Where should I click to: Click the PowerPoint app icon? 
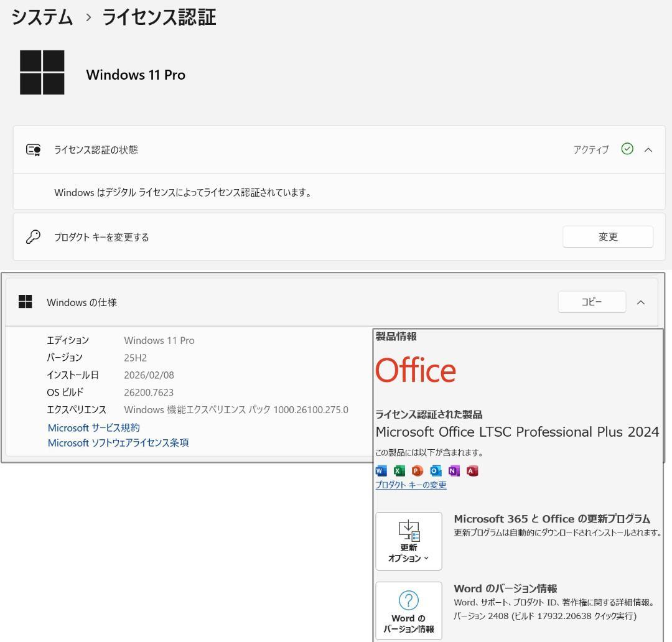[x=417, y=471]
